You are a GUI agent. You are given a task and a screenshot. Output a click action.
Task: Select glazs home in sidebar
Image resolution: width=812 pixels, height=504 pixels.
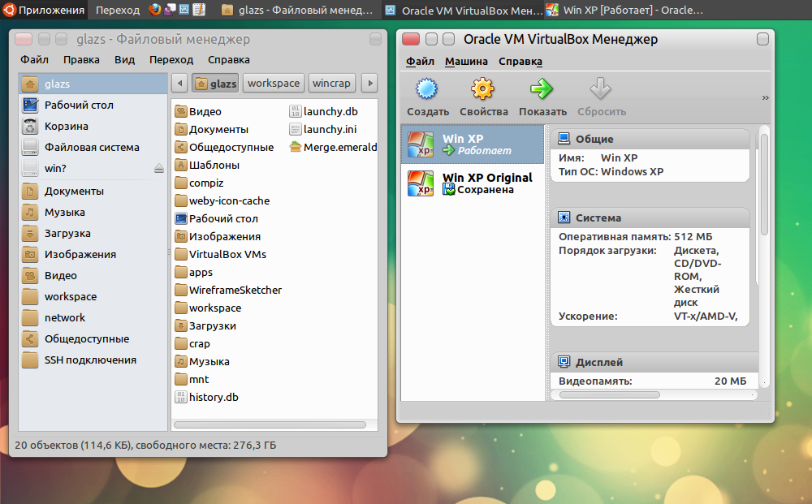(93, 84)
